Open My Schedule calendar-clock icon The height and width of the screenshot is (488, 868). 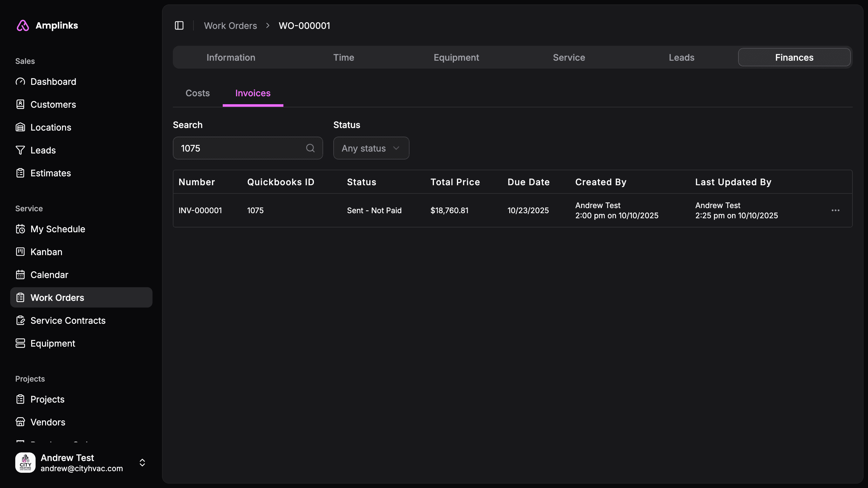coord(20,229)
